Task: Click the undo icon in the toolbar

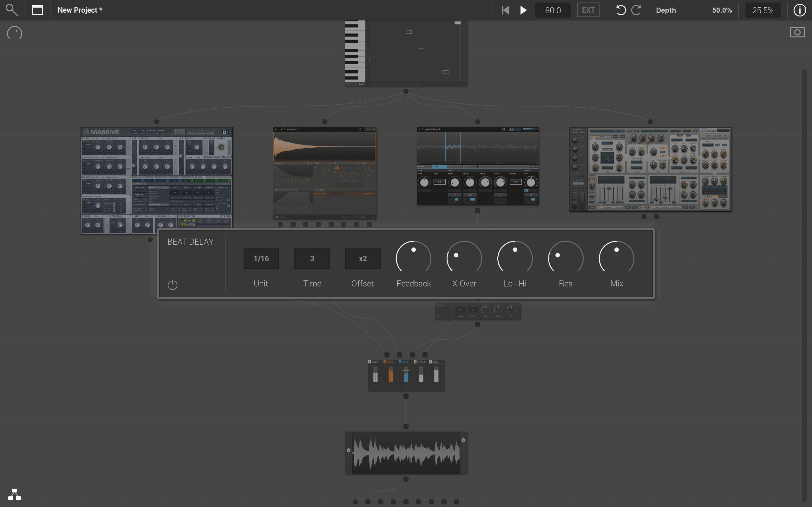Action: (620, 10)
